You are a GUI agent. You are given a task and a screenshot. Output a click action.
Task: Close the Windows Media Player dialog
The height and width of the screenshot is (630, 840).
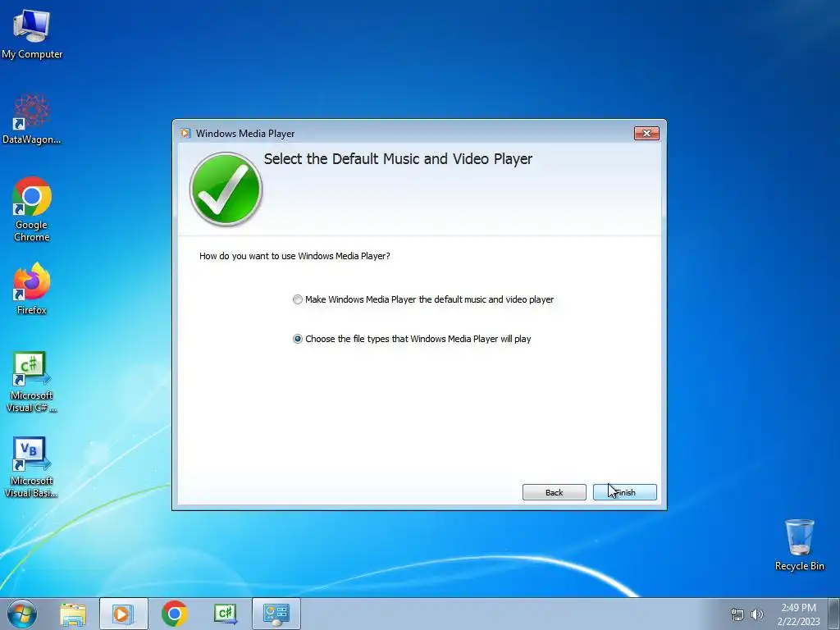[646, 134]
